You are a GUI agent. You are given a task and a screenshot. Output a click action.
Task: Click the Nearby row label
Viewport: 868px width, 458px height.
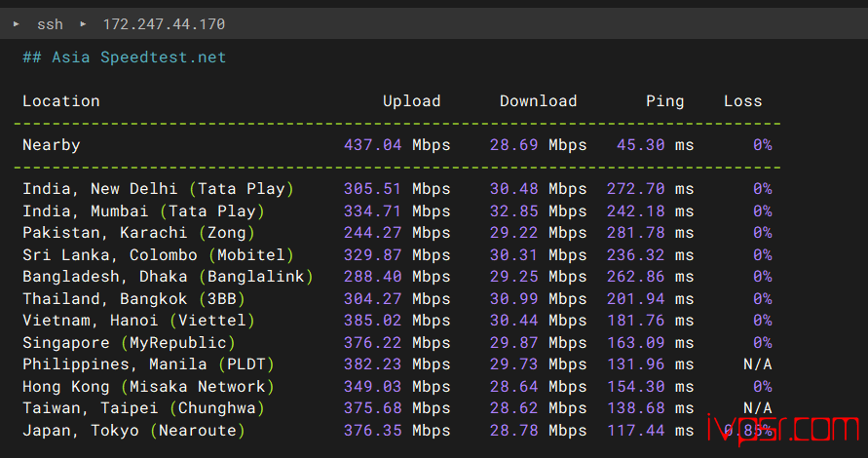[52, 145]
